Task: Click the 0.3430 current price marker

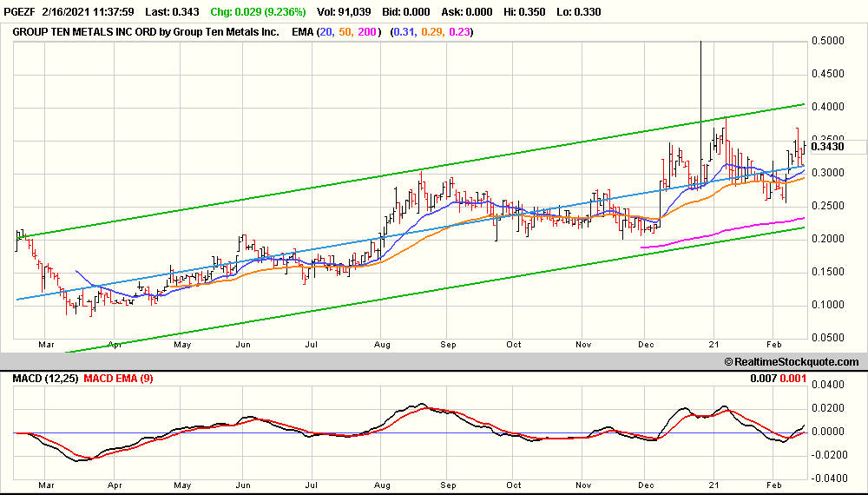Action: pos(827,147)
